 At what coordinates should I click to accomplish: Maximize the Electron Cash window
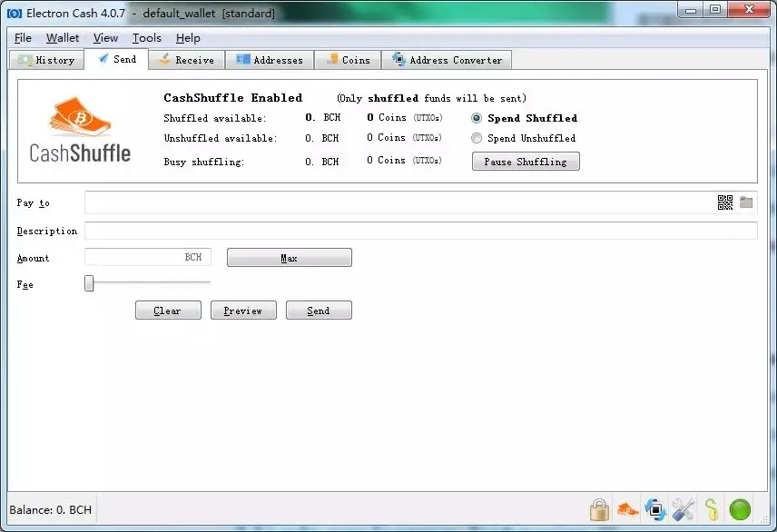pos(714,9)
